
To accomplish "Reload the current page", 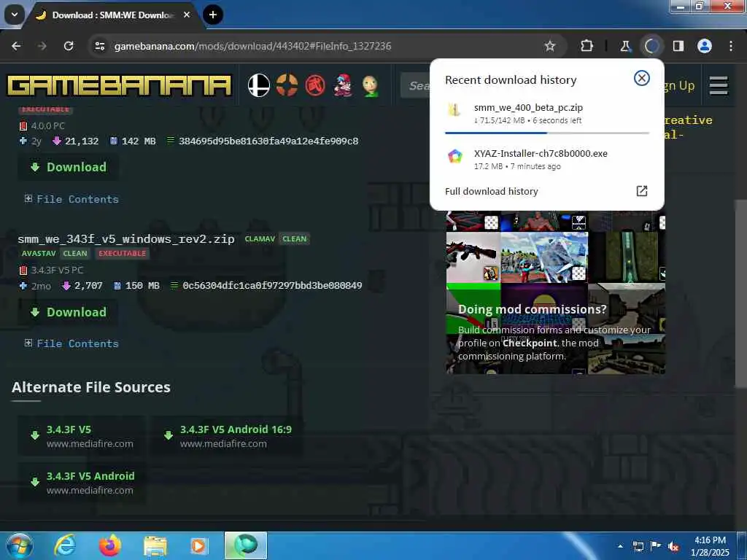I will (x=69, y=46).
